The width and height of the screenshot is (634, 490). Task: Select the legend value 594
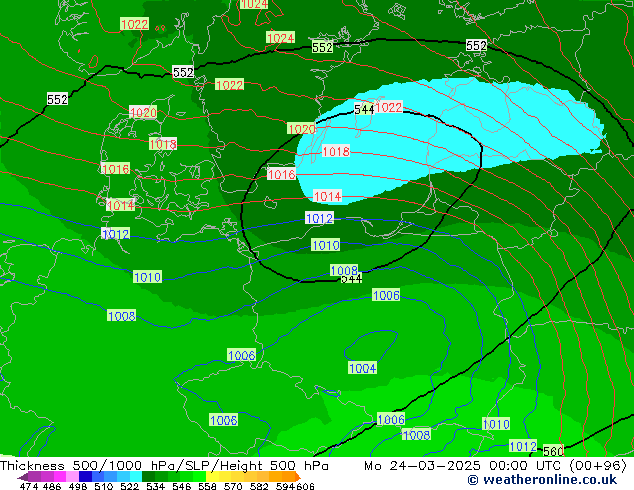pos(285,486)
